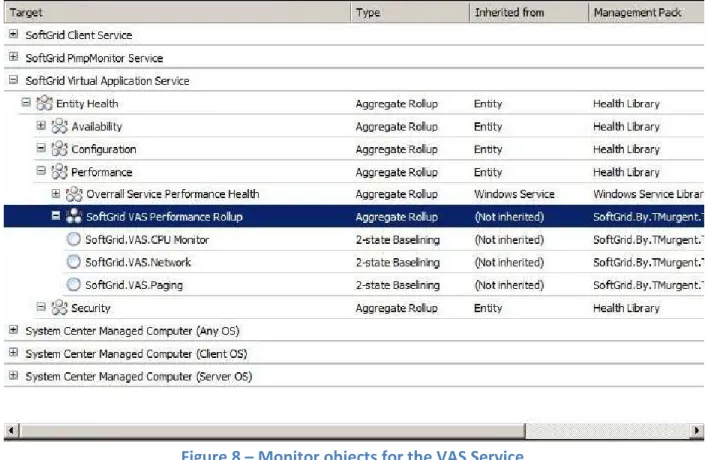Select the Configuration label
Viewport: 708px width, 460px height.
(103, 149)
